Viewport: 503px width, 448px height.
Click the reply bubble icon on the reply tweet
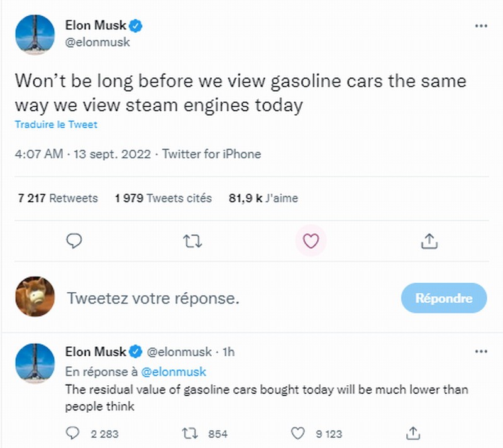tap(74, 434)
